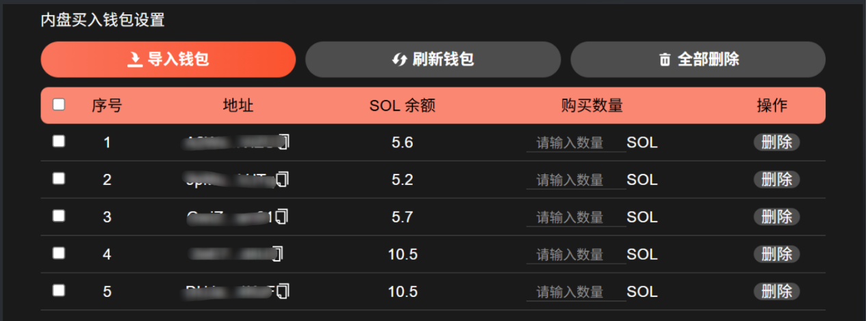Copy the address of wallet row 5
The width and height of the screenshot is (868, 321).
[284, 291]
